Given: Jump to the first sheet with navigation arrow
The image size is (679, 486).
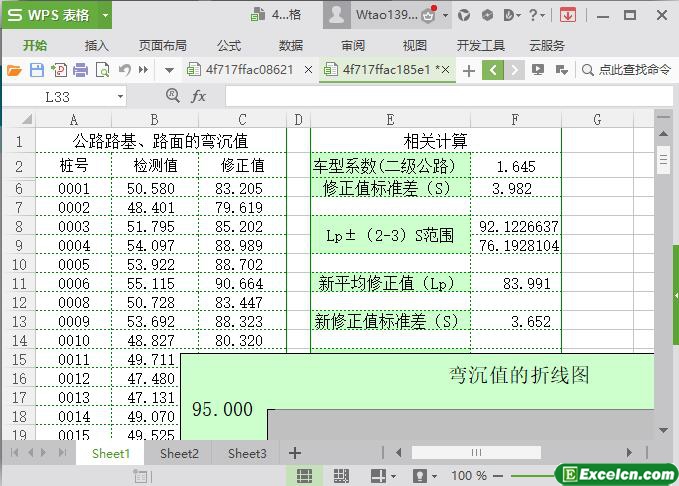Looking at the screenshot, I should [x=14, y=453].
